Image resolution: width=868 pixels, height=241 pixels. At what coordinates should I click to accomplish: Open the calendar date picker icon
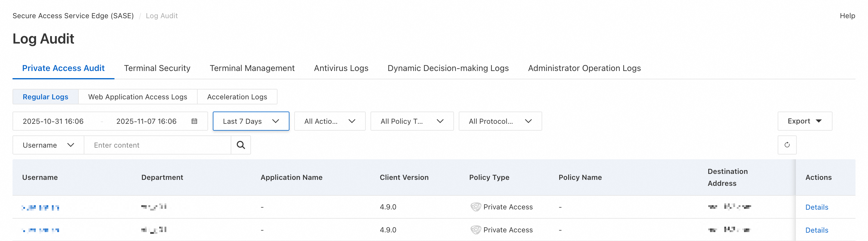(194, 121)
